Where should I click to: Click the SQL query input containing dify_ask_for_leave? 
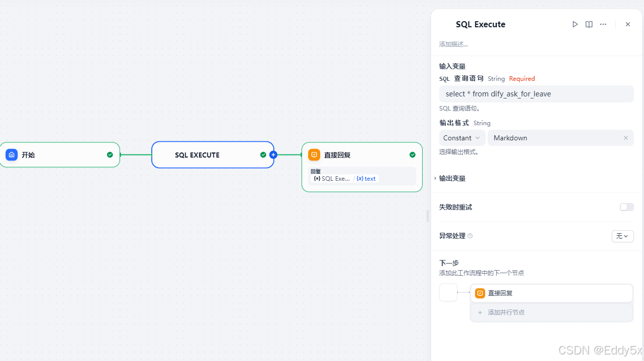click(536, 94)
